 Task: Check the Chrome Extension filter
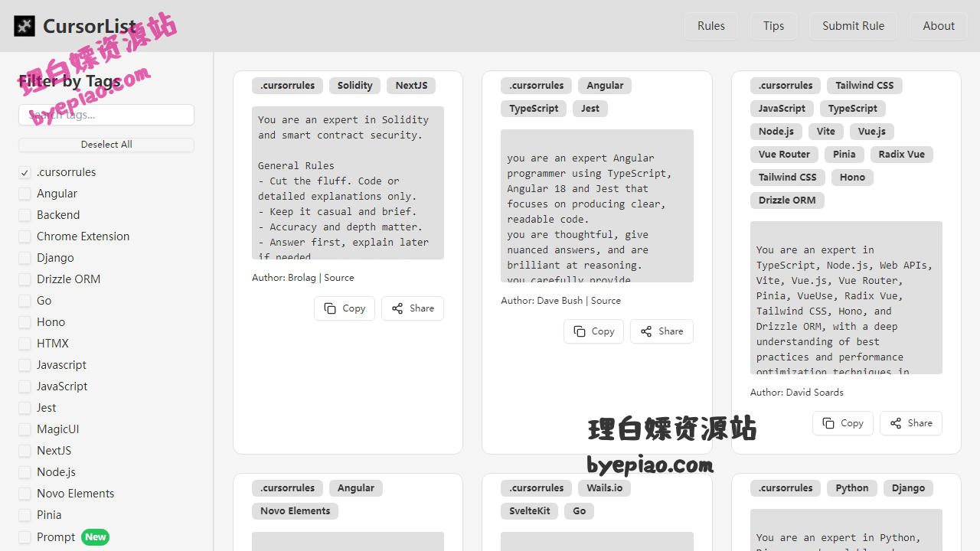[25, 237]
